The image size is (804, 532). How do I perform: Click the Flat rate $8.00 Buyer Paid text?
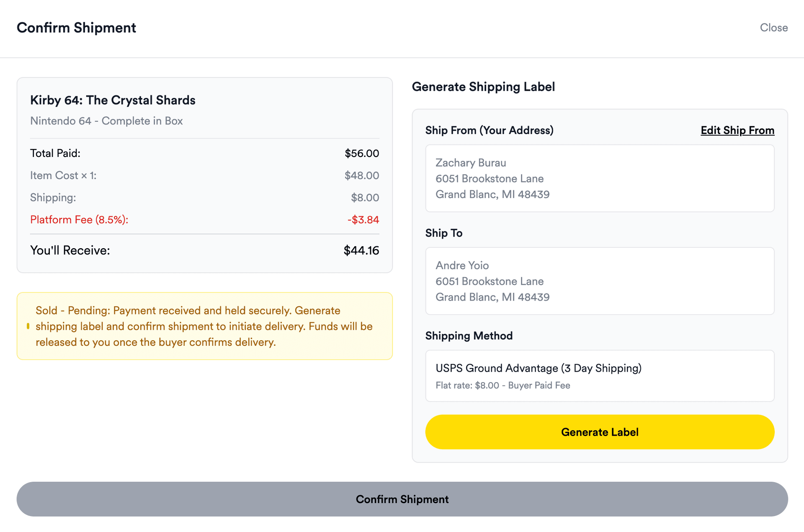point(502,385)
